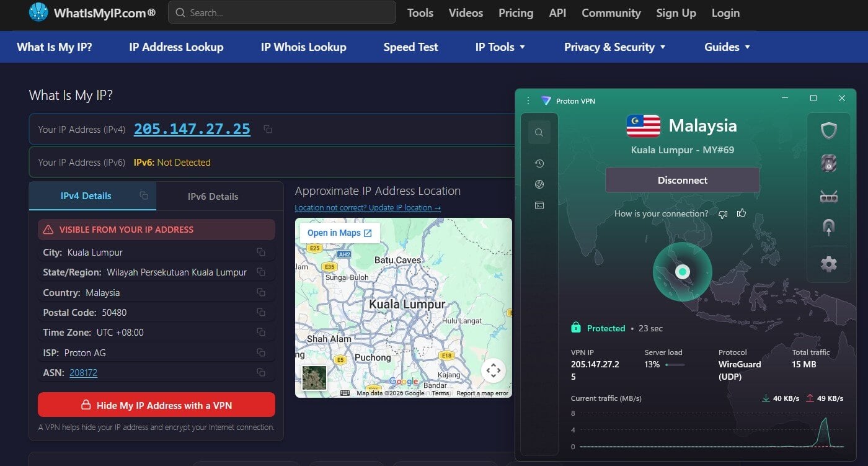Open Proton VPN settings gear
Viewport: 868px width, 466px height.
pos(829,264)
